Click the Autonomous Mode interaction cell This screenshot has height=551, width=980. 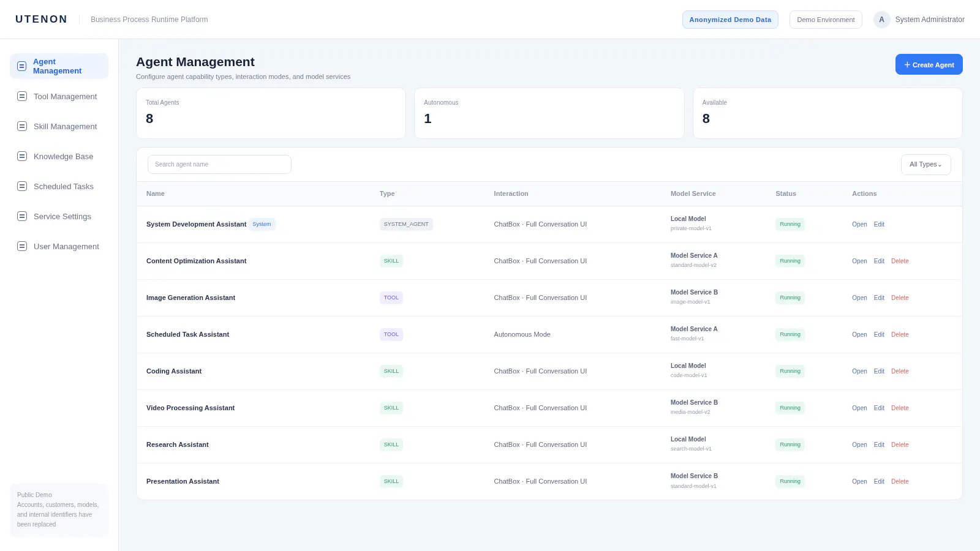point(522,334)
